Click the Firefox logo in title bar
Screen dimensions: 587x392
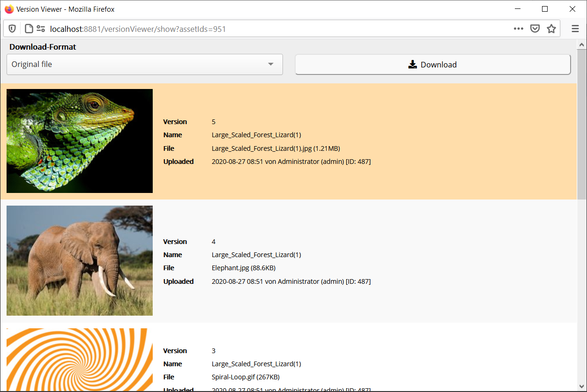[9, 9]
